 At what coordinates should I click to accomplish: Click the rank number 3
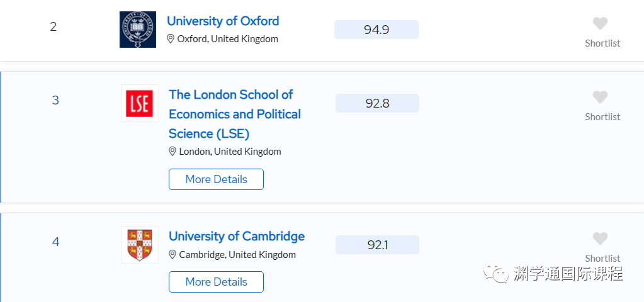55,100
